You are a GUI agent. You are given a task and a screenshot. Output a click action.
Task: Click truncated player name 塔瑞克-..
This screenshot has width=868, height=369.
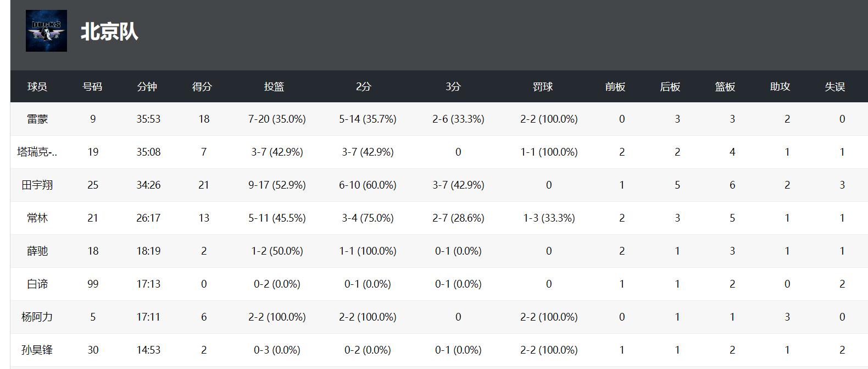tap(37, 152)
